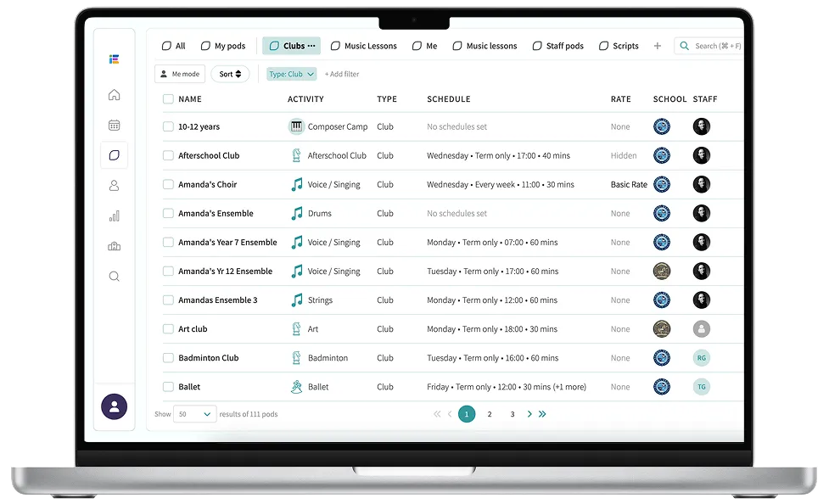Click the + Add filter link
This screenshot has height=504, width=829.
click(x=341, y=74)
